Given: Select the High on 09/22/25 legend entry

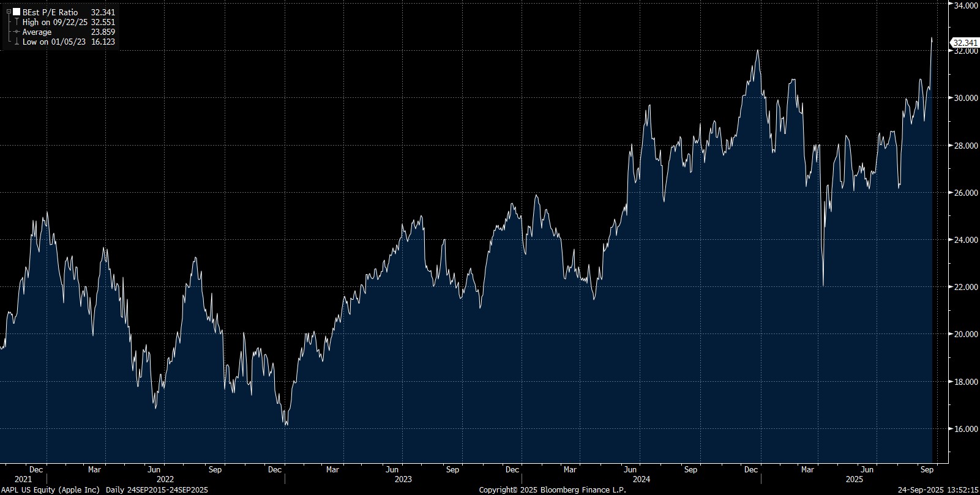Looking at the screenshot, I should pos(55,22).
